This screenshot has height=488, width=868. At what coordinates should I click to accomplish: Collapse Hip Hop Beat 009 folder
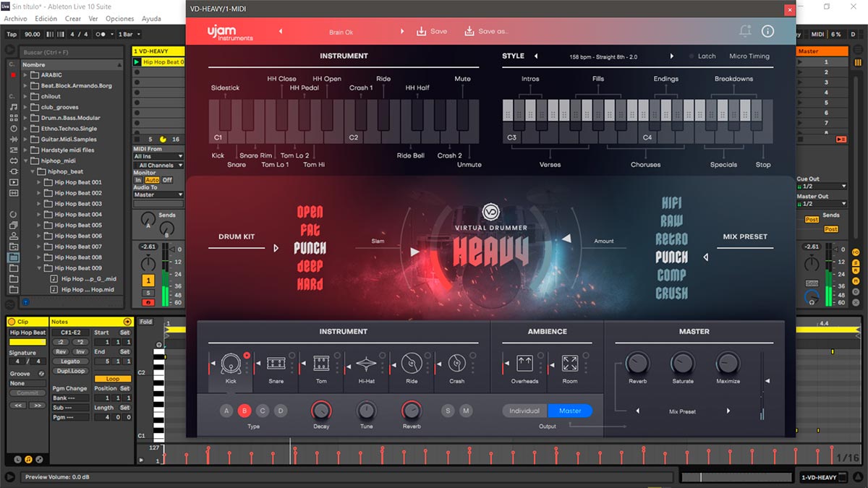[40, 268]
